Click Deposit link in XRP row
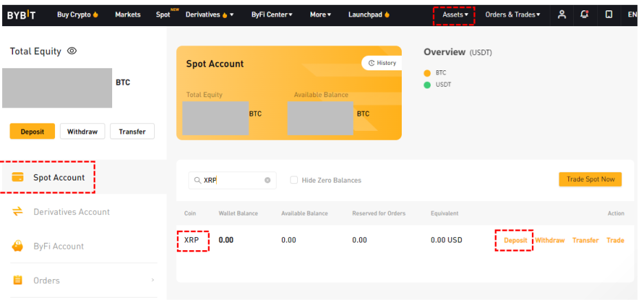Image resolution: width=644 pixels, height=308 pixels. (515, 240)
